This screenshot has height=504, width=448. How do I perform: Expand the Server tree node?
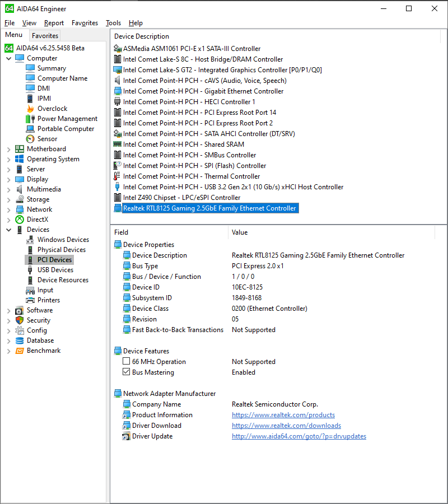[9, 169]
